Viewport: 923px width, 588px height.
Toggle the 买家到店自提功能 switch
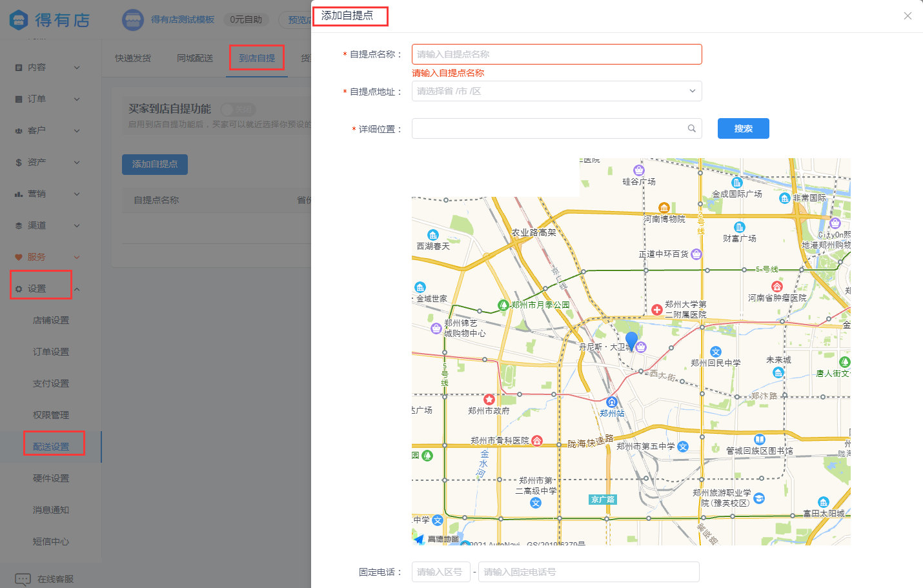click(x=238, y=110)
